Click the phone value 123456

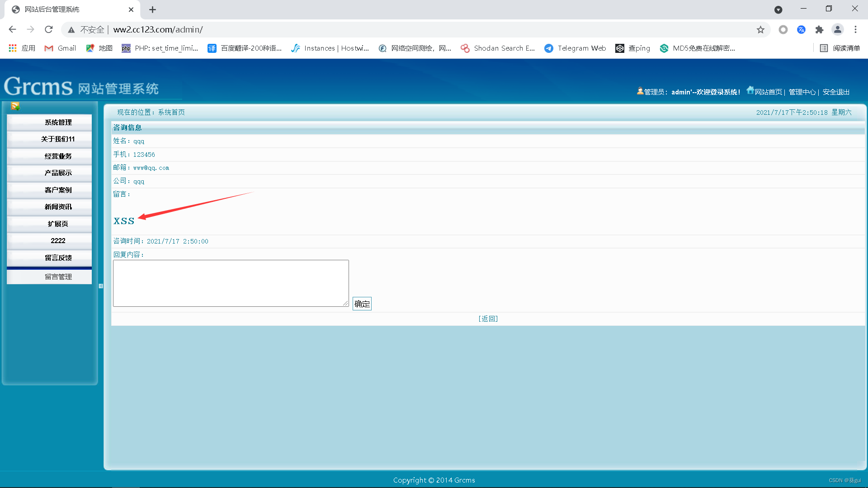pos(144,155)
